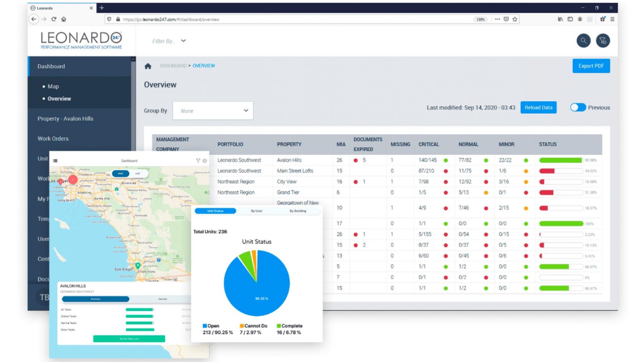Click the green map pin near San Diego

(x=138, y=265)
